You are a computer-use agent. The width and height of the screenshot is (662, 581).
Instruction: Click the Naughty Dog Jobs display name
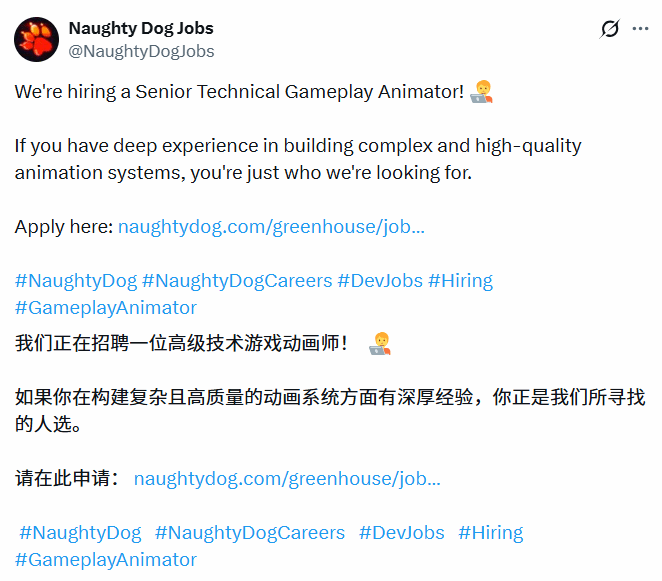pos(141,28)
